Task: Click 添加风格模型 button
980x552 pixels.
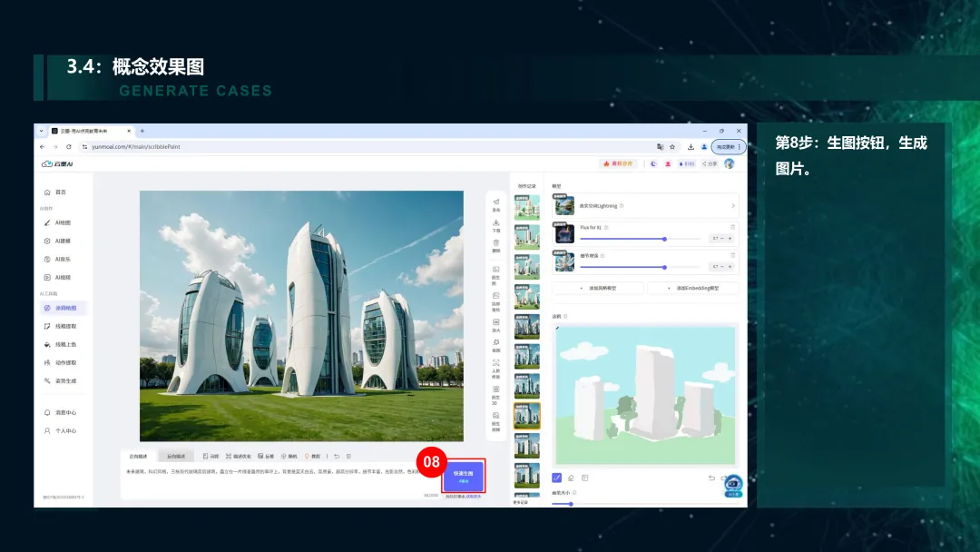Action: [598, 288]
